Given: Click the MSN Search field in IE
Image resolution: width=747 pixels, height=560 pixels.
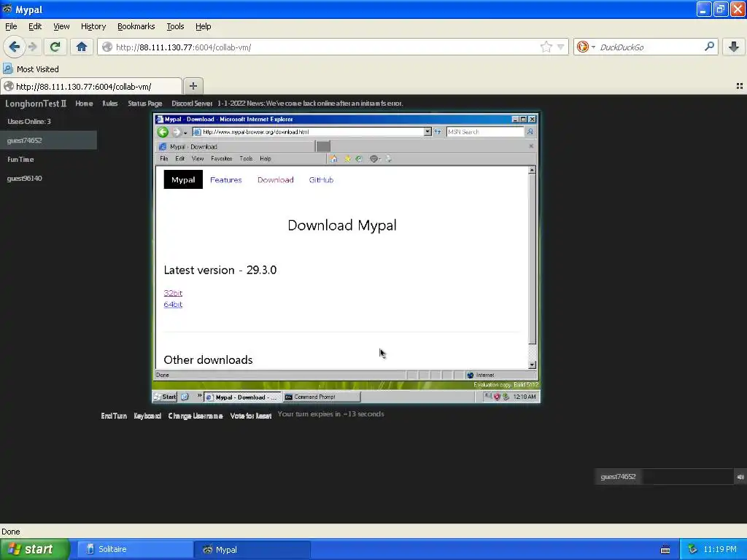Looking at the screenshot, I should click(x=485, y=132).
